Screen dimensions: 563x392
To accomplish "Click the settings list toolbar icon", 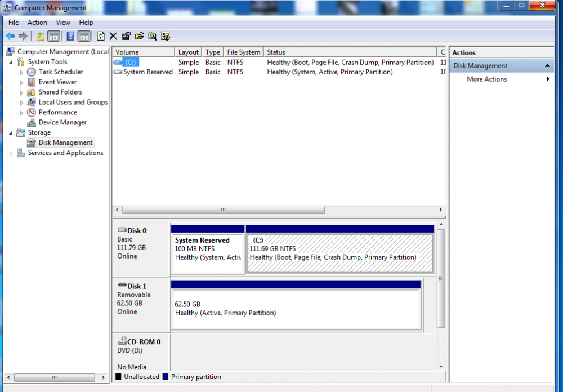I will click(166, 36).
